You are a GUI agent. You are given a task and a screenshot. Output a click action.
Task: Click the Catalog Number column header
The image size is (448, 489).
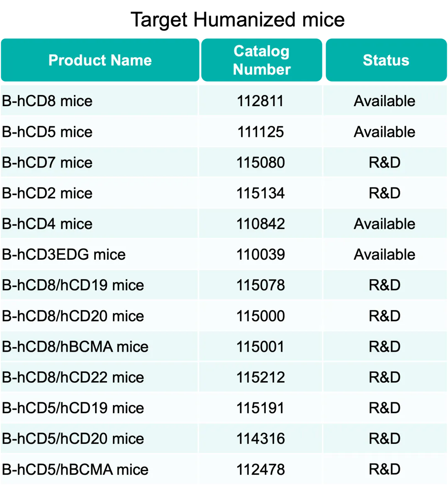261,60
